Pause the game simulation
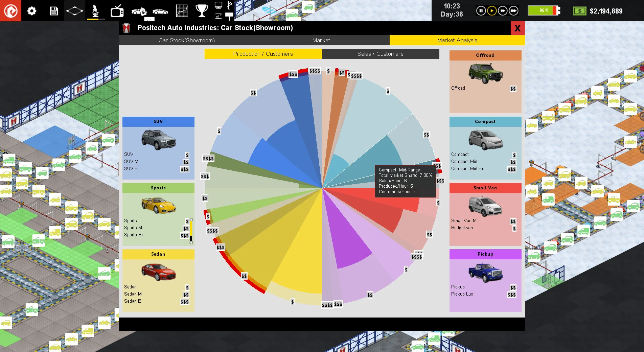This screenshot has height=352, width=644. (481, 10)
